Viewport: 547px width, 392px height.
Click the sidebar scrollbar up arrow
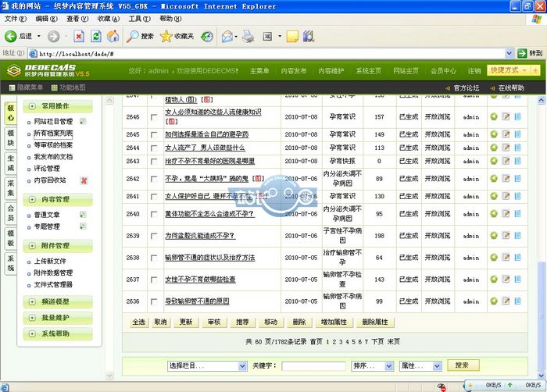coord(109,101)
